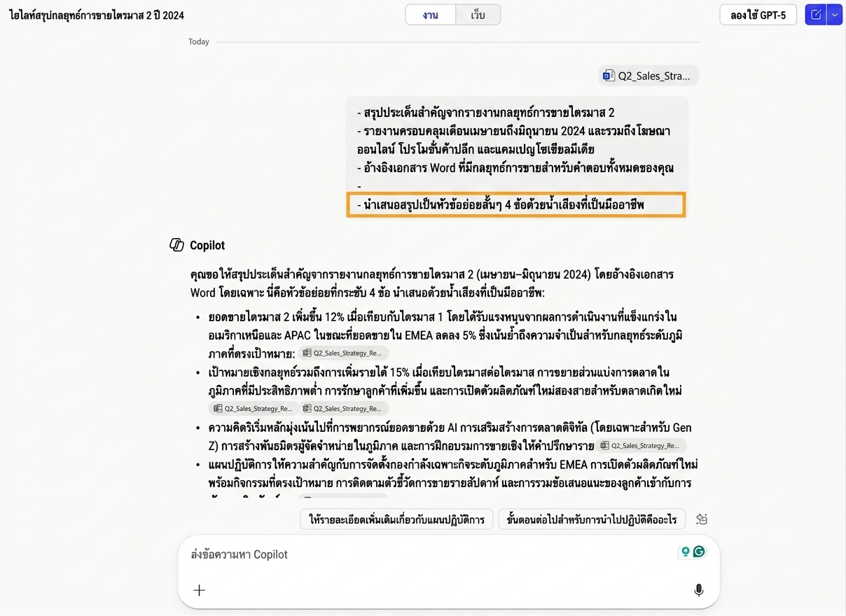The image size is (846, 616).
Task: Open second citation chip under second bullet
Action: 343,408
